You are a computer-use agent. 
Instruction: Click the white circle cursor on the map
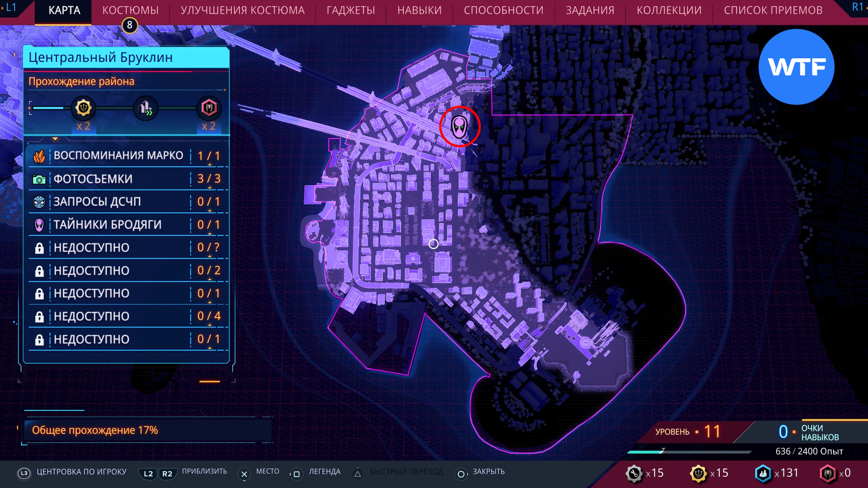coord(433,244)
